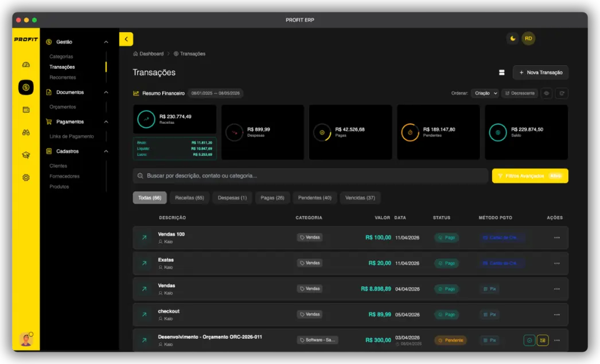This screenshot has height=364, width=600.
Task: Click the refresh icon beside the eye
Action: tap(562, 93)
